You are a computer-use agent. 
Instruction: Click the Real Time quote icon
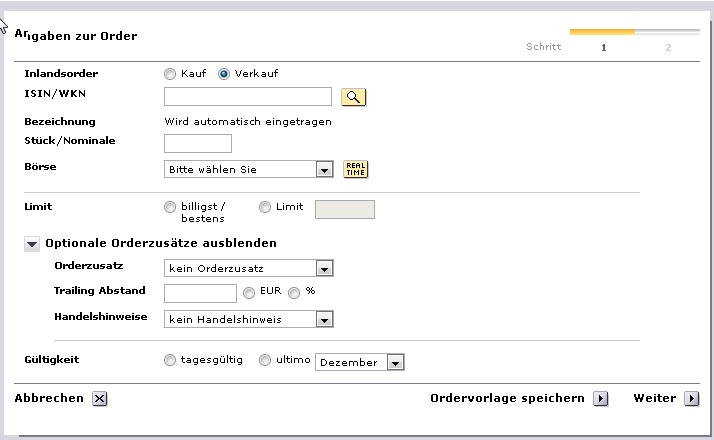click(x=355, y=169)
